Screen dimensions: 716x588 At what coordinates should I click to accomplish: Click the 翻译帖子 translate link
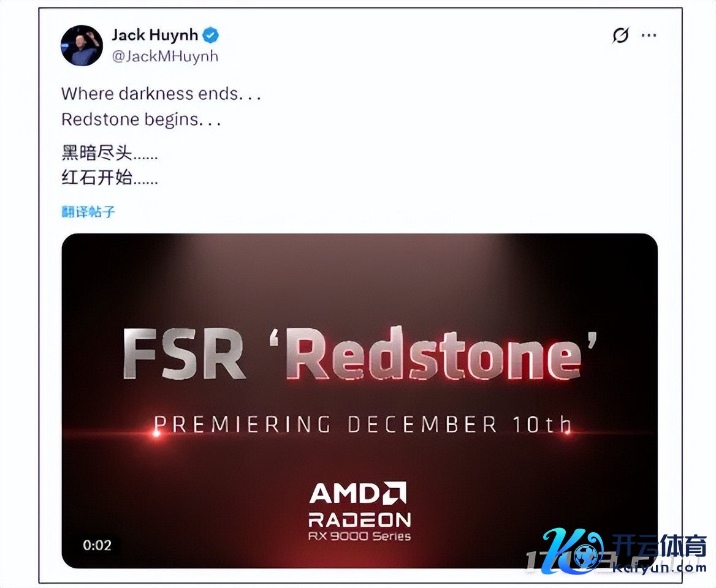(x=88, y=211)
